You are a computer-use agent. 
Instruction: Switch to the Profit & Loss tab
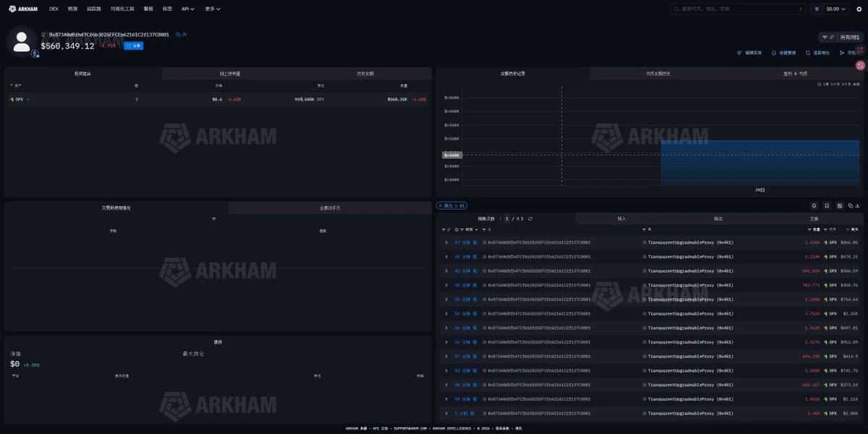coord(794,74)
